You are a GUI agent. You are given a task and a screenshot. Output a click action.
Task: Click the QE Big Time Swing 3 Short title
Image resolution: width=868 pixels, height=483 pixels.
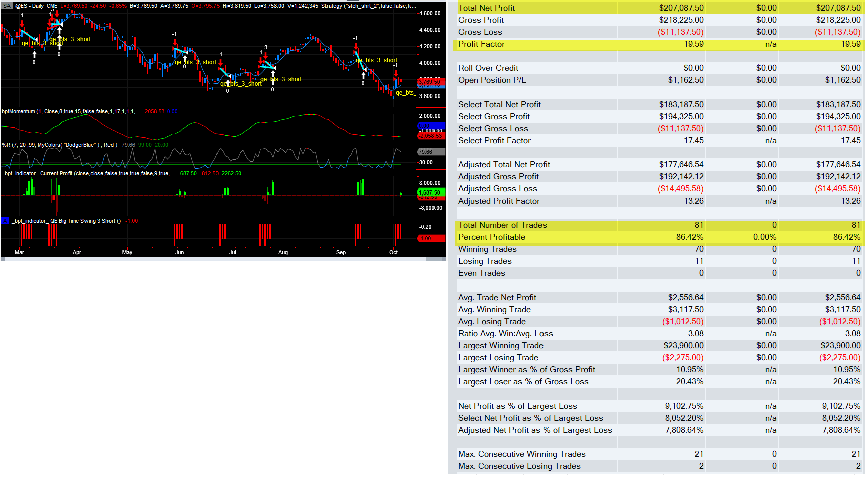[66, 221]
